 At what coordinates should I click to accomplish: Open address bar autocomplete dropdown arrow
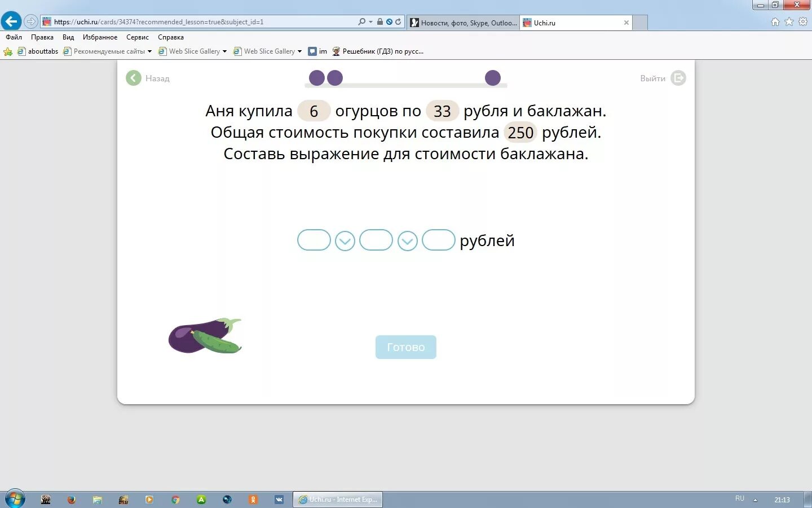click(x=370, y=22)
